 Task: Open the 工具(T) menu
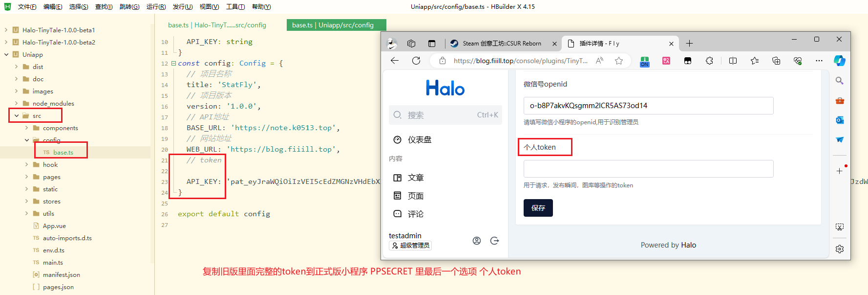click(235, 7)
